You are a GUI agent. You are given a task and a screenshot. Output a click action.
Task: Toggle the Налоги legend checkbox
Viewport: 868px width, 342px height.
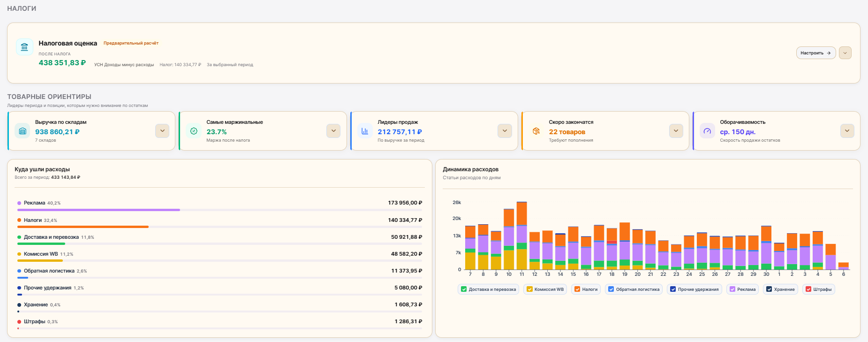click(577, 289)
